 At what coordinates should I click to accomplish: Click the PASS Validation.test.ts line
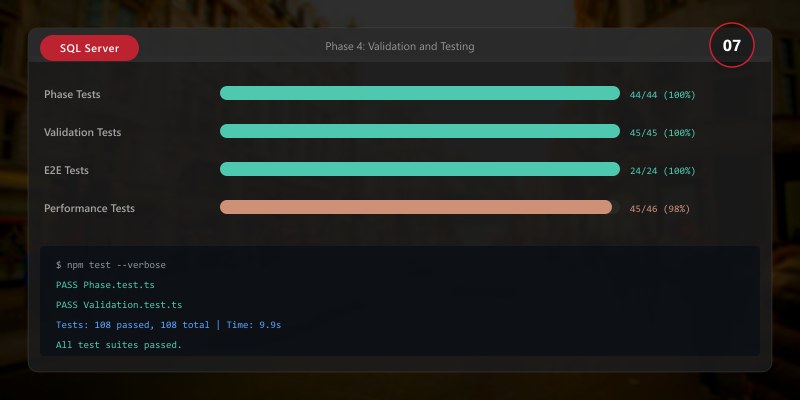(119, 305)
